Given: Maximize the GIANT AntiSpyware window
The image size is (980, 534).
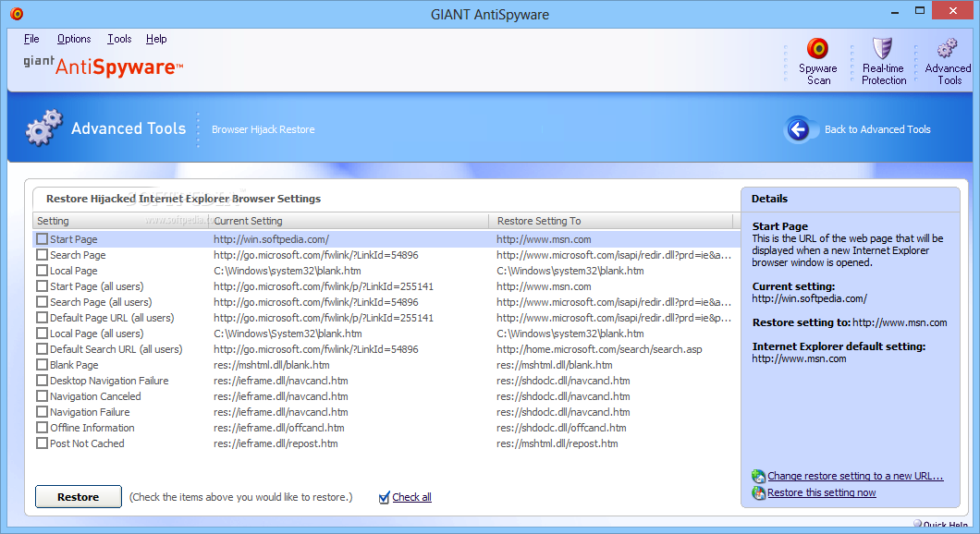Looking at the screenshot, I should [920, 10].
